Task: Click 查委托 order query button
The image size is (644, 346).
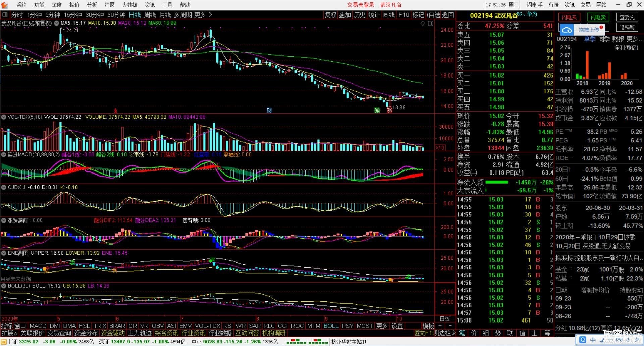Action: [627, 17]
